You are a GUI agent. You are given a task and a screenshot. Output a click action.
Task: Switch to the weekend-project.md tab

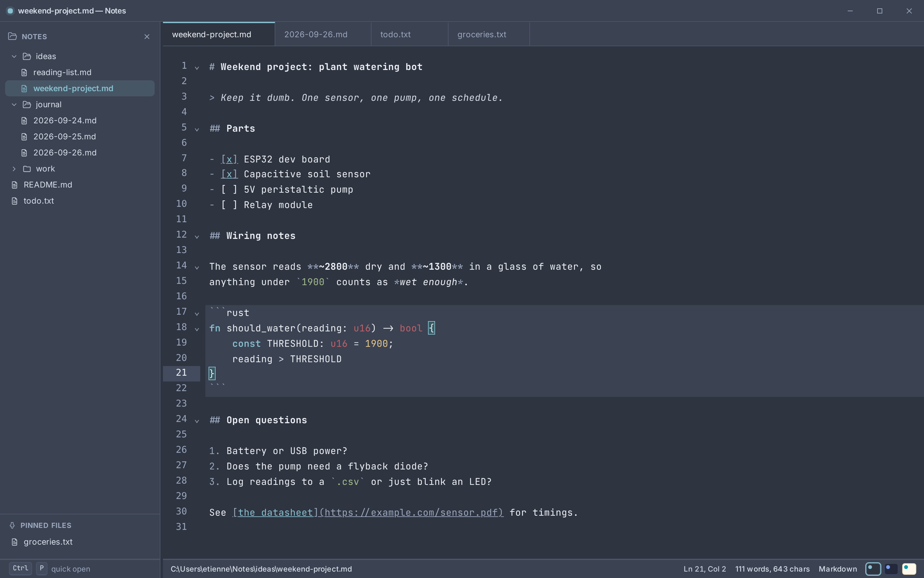[219, 34]
